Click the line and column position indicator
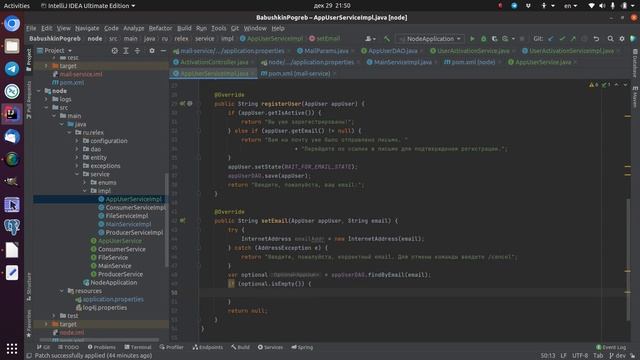This screenshot has height=360, width=640. (548, 356)
